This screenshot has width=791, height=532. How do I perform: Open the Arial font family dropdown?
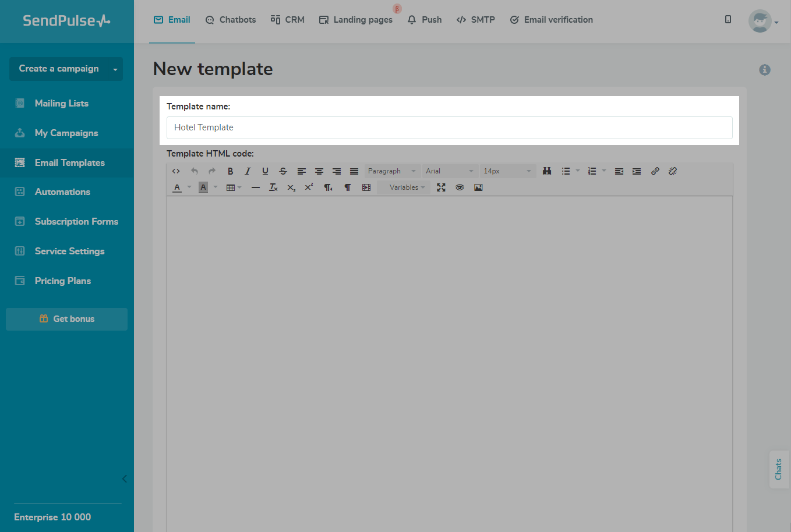point(449,171)
